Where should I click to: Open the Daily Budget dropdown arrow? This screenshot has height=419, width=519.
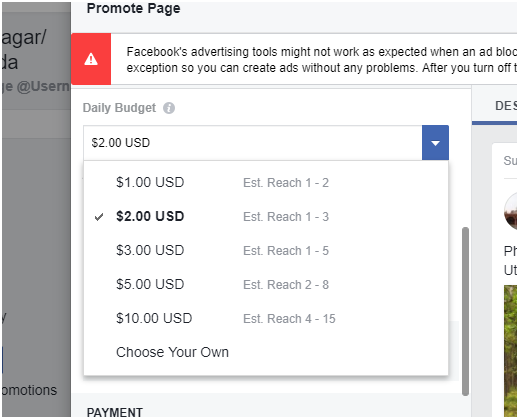point(435,143)
